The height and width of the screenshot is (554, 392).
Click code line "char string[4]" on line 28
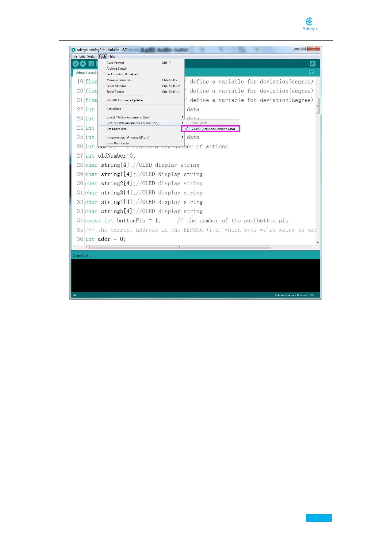click(x=142, y=165)
